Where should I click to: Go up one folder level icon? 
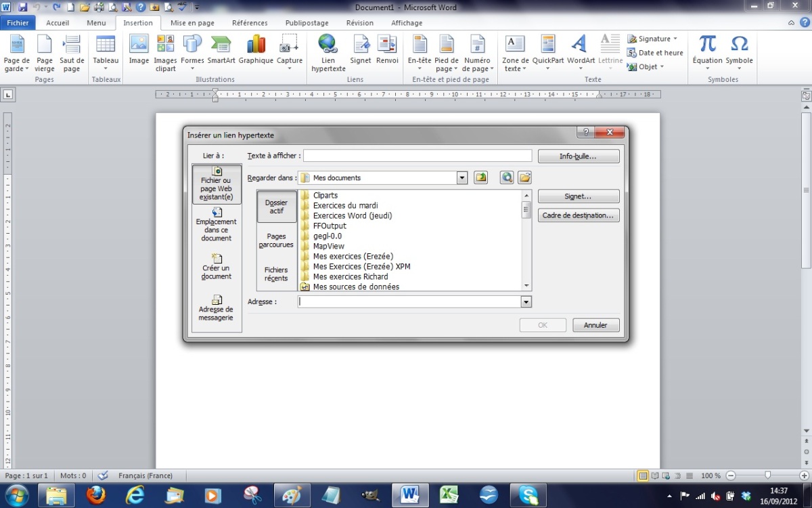(x=481, y=177)
